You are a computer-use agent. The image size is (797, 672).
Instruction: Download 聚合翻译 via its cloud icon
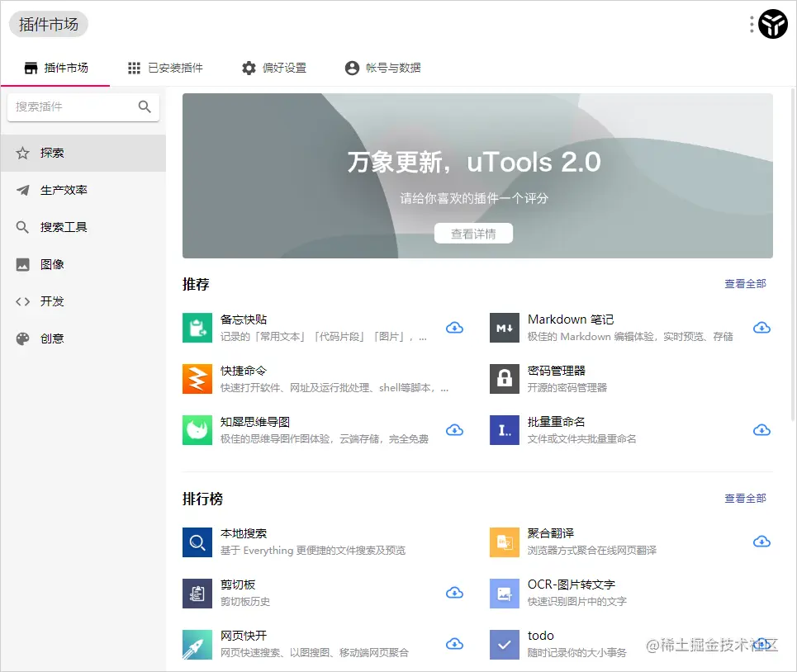pos(761,542)
